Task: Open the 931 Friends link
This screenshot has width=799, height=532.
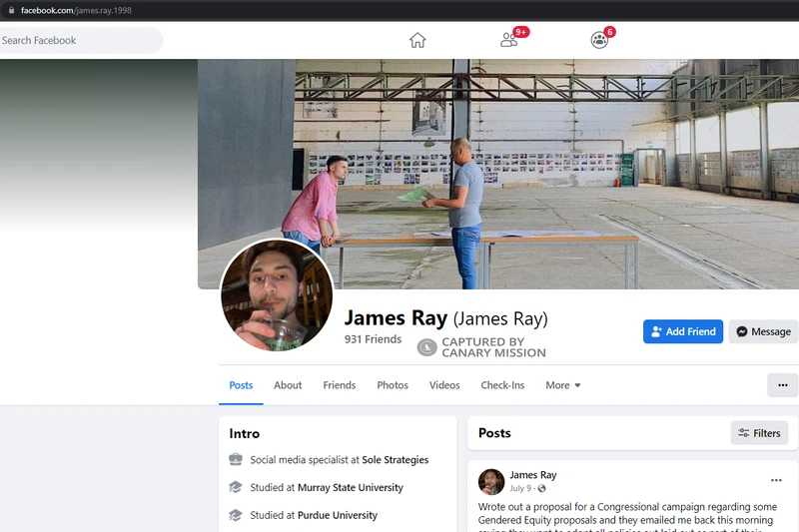Action: click(373, 339)
